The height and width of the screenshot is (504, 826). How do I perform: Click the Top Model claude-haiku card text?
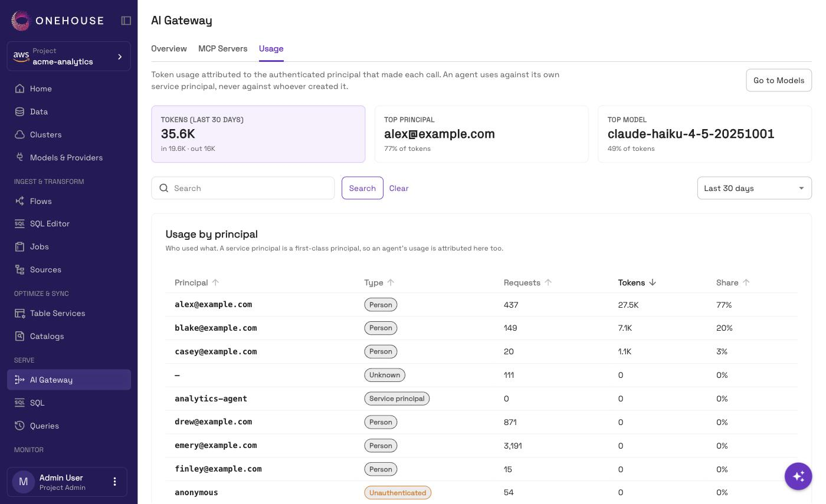[x=691, y=134]
